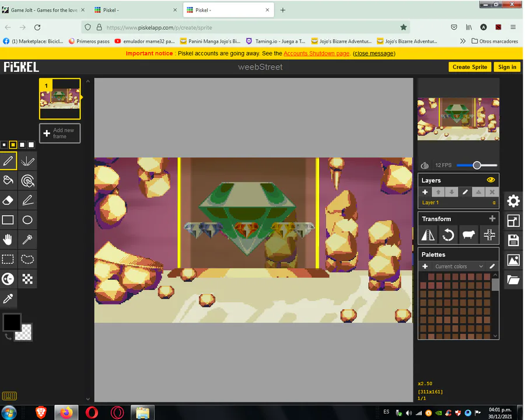Select the Eraser tool
525x420 pixels.
pos(8,200)
